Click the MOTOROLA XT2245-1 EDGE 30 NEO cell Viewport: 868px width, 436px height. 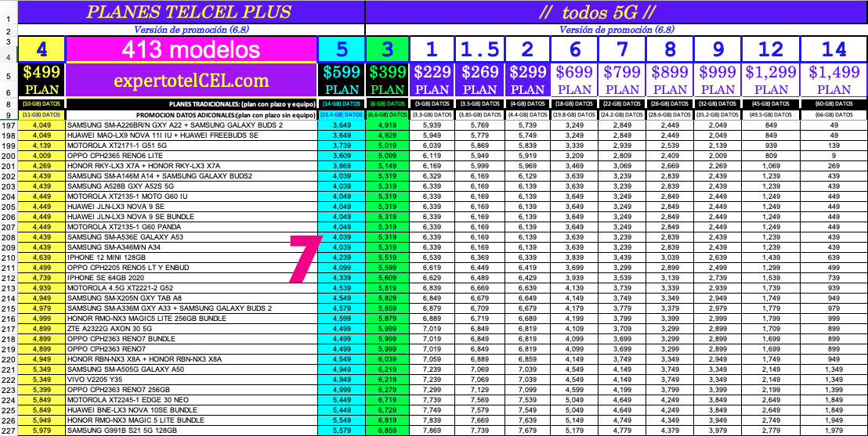[191, 400]
